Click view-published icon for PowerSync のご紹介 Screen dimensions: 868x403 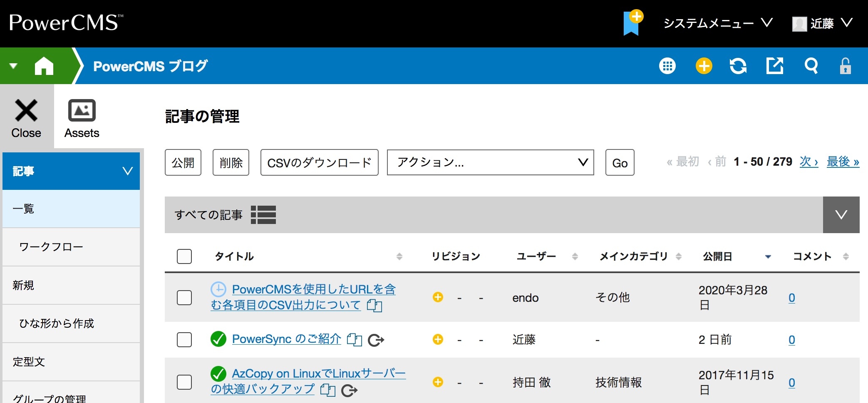click(x=376, y=340)
